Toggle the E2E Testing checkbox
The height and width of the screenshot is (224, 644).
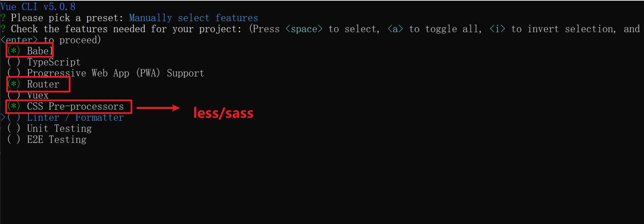point(14,139)
